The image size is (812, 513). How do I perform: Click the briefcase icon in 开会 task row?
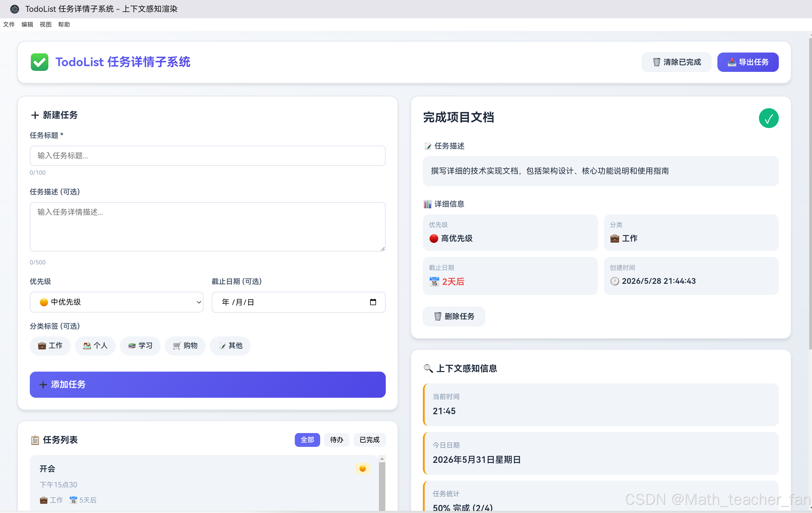[43, 500]
